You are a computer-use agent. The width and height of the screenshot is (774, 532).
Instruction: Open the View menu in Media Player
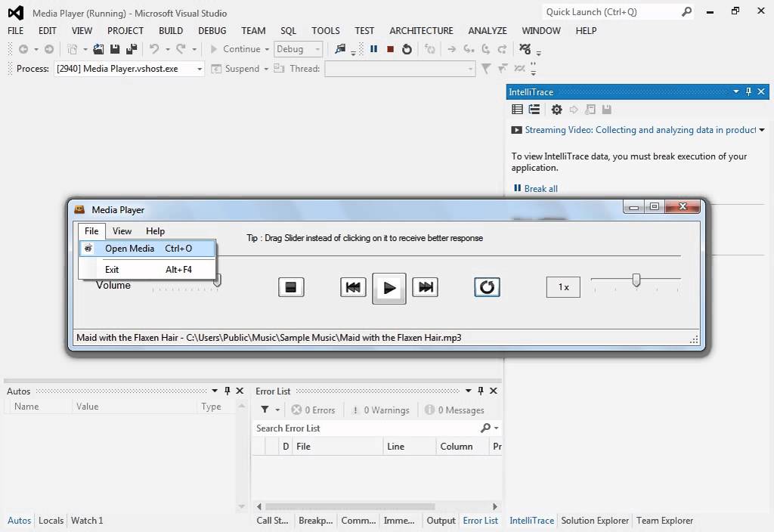pos(122,231)
